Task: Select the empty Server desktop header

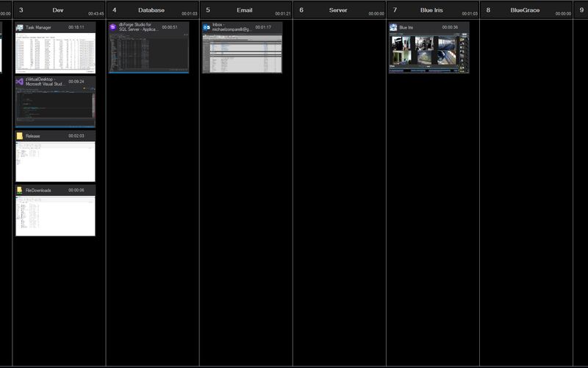Action: pyautogui.click(x=339, y=10)
